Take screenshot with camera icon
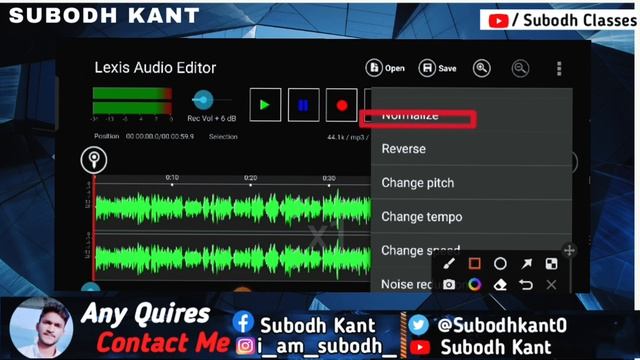The height and width of the screenshot is (360, 640). [x=449, y=284]
